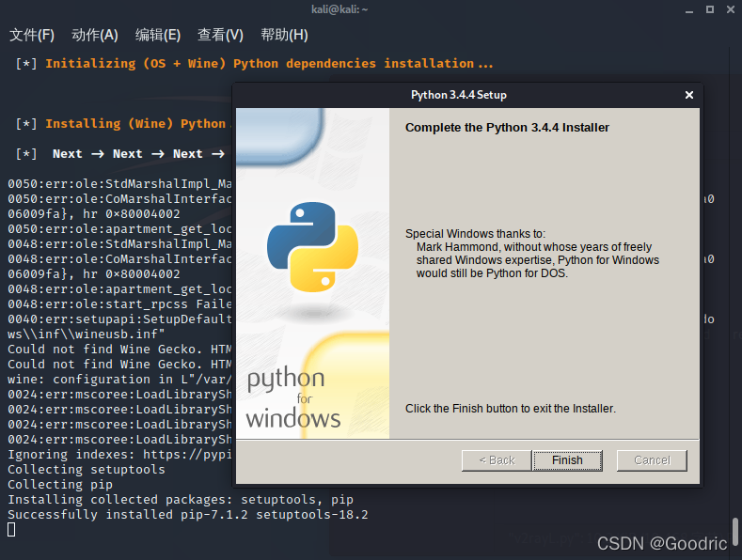Click the 'Ignoring indexes: https://pypi' terminal line
Image resolution: width=742 pixels, height=560 pixels.
119,455
